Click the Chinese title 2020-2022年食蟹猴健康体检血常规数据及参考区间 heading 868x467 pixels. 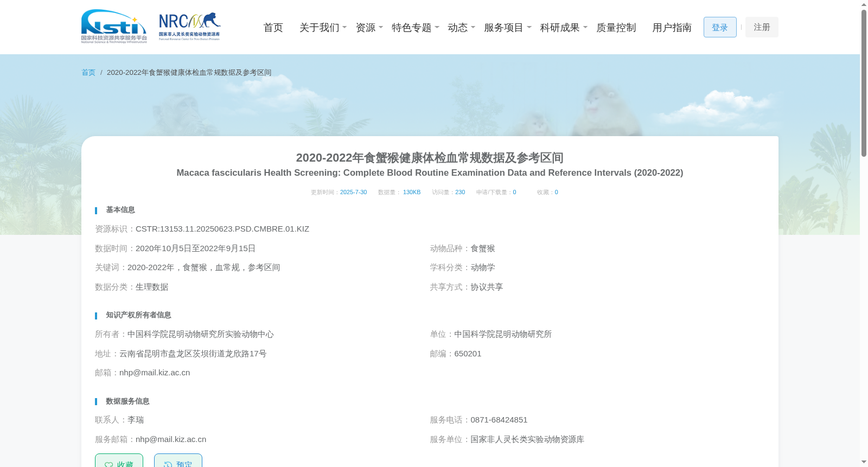point(430,158)
